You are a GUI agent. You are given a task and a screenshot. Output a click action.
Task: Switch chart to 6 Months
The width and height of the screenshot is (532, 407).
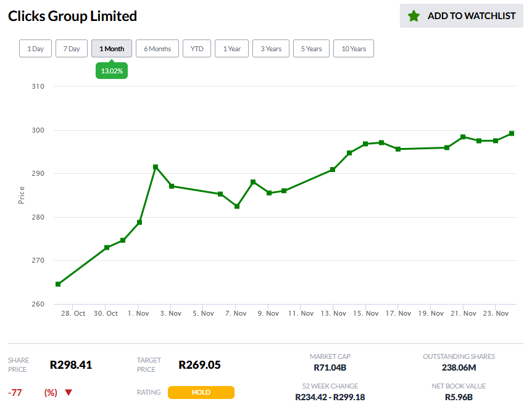(x=157, y=49)
